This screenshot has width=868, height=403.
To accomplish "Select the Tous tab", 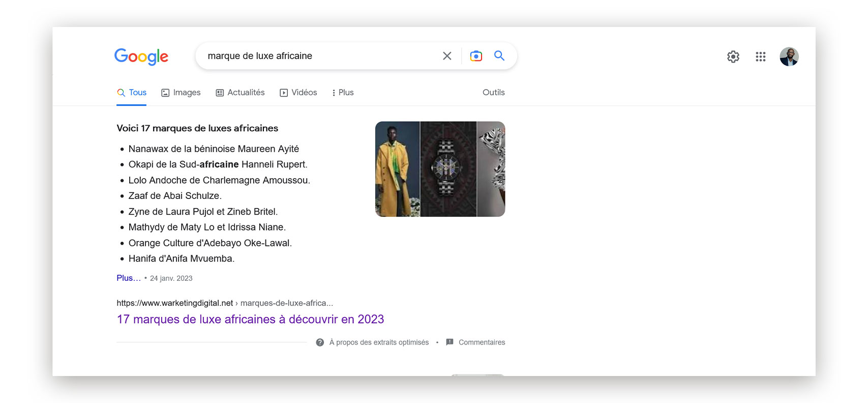I will click(132, 93).
